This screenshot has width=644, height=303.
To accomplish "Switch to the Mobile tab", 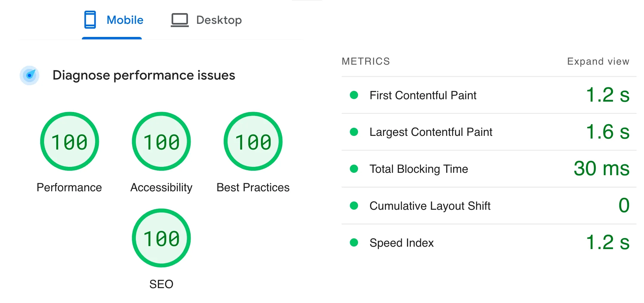I will pyautogui.click(x=125, y=20).
